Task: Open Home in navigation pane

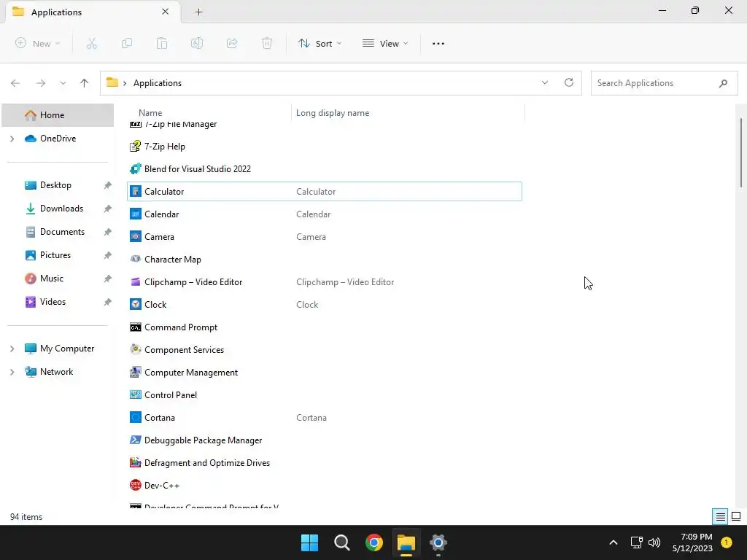Action: [x=58, y=115]
